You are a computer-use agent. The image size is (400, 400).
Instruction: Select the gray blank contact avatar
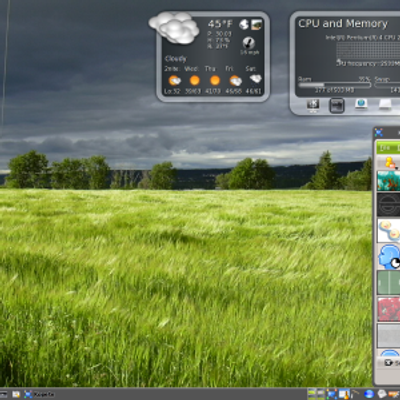pyautogui.click(x=389, y=335)
